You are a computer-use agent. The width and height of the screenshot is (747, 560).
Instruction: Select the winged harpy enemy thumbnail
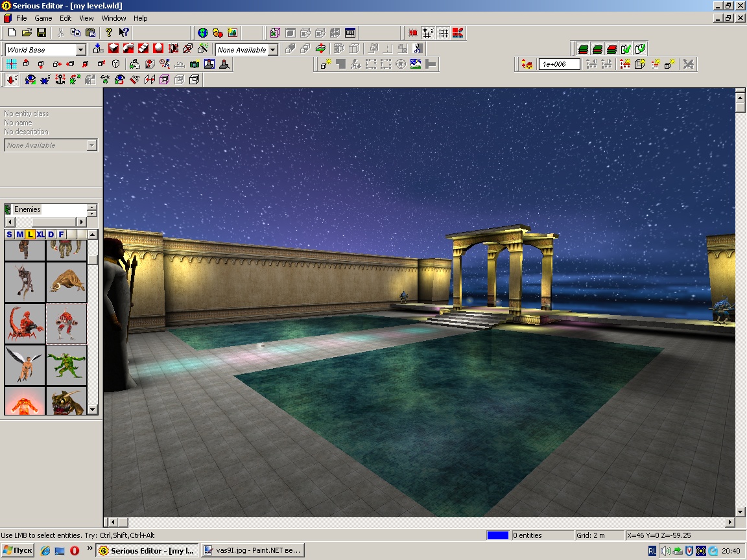[x=25, y=366]
